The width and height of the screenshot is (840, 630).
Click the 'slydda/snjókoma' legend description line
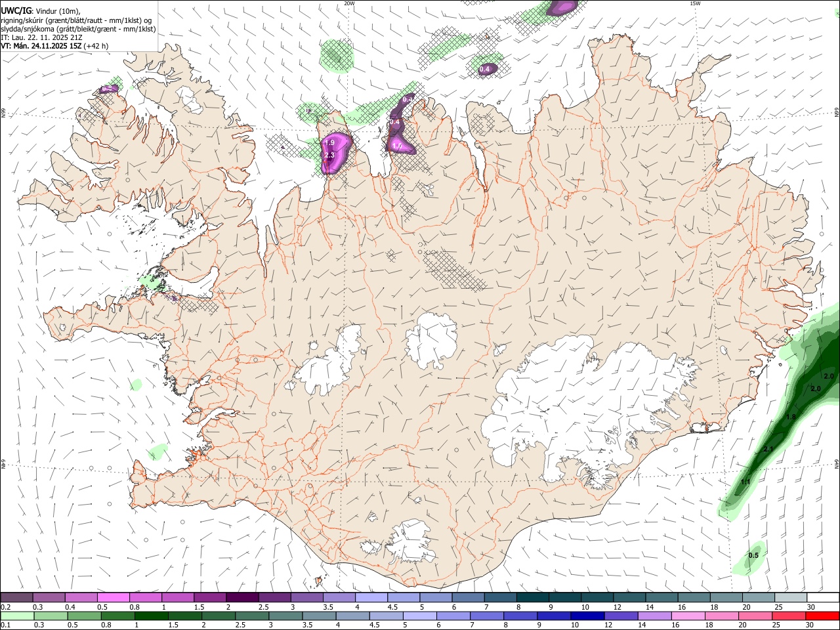pyautogui.click(x=78, y=29)
